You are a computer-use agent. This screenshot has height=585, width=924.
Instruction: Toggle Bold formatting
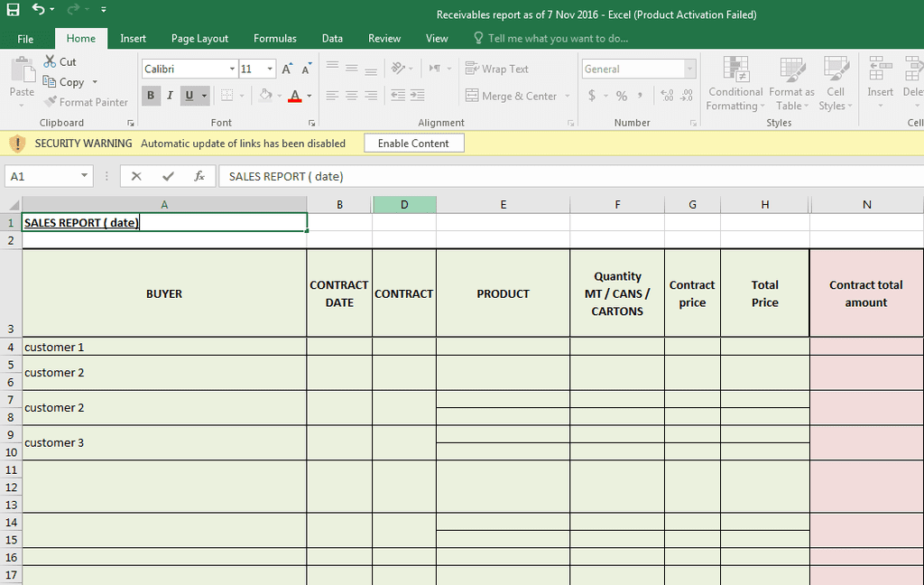151,95
